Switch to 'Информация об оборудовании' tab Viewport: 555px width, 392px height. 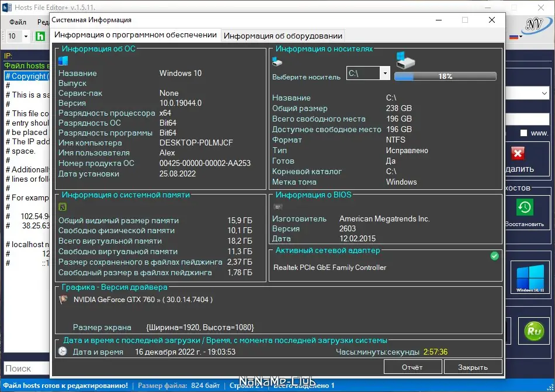pyautogui.click(x=283, y=36)
